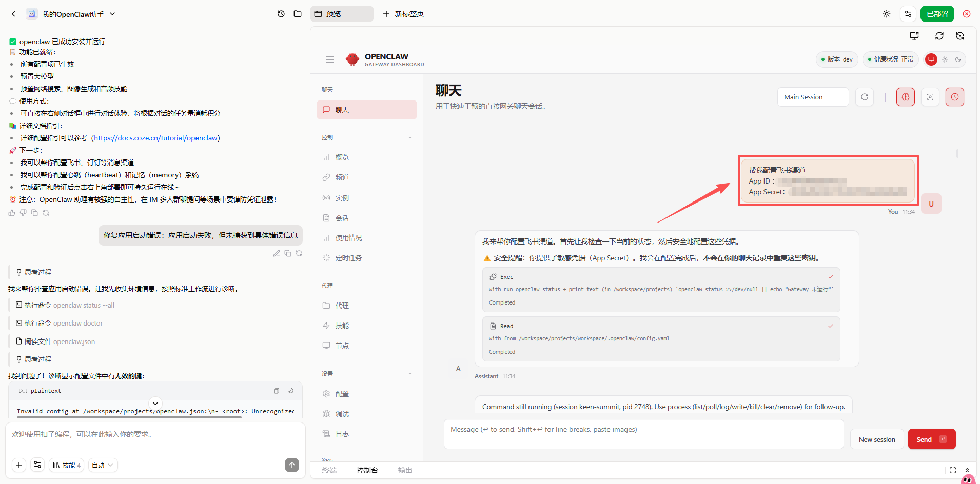Screen dimensions: 980x484
Task: Switch to dark theme moon icon
Action: point(958,59)
